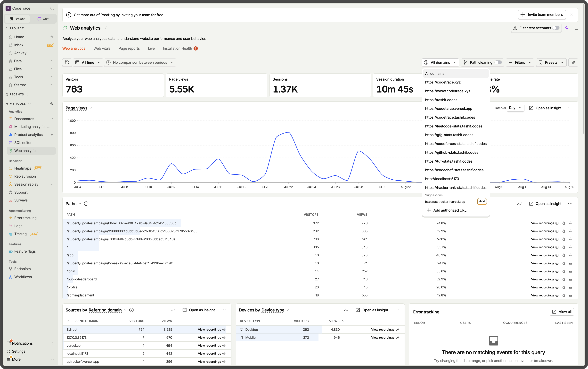
Task: Click the error warning icon in the /app row
Action: (x=570, y=255)
